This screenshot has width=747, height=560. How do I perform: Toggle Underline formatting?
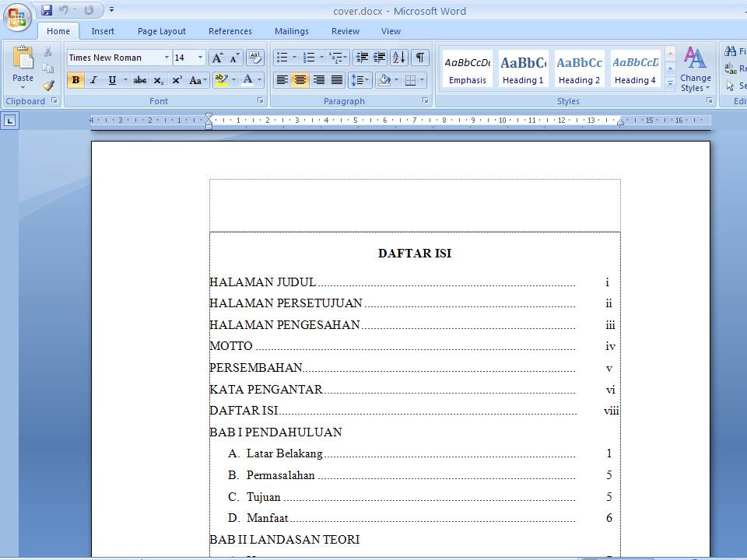tap(112, 80)
